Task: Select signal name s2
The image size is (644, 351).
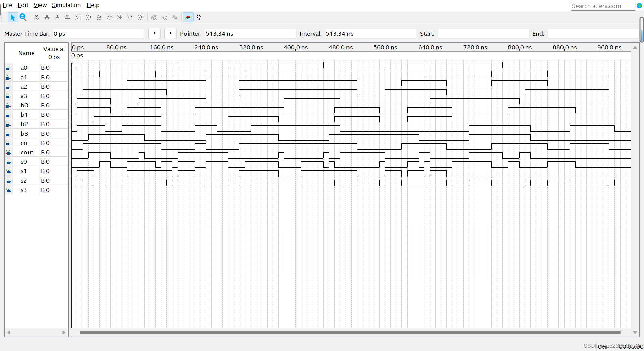Action: pos(24,181)
